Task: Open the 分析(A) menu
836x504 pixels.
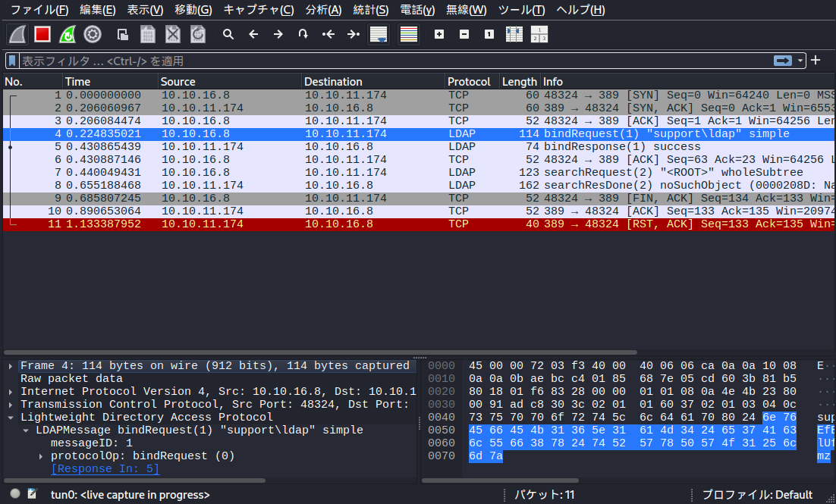Action: (x=323, y=10)
